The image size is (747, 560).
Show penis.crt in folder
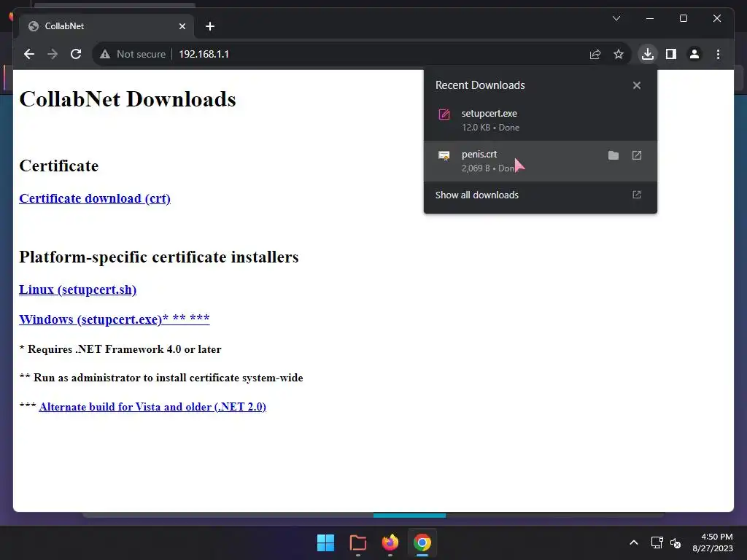614,155
